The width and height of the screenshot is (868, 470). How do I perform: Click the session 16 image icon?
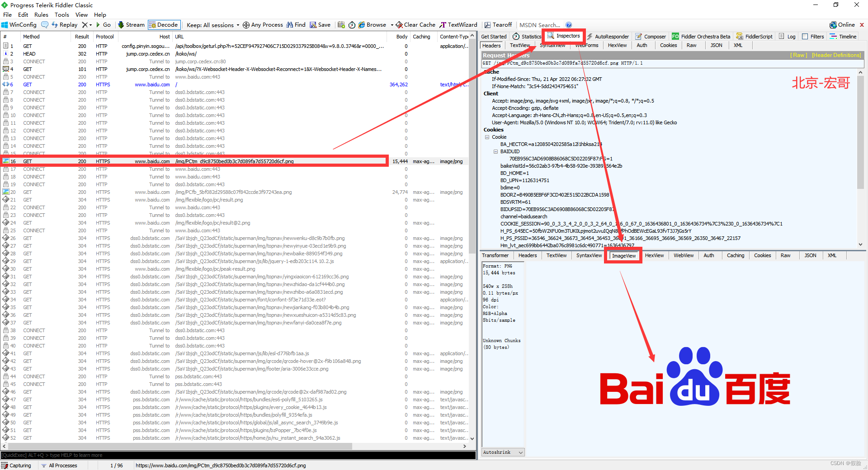point(6,161)
